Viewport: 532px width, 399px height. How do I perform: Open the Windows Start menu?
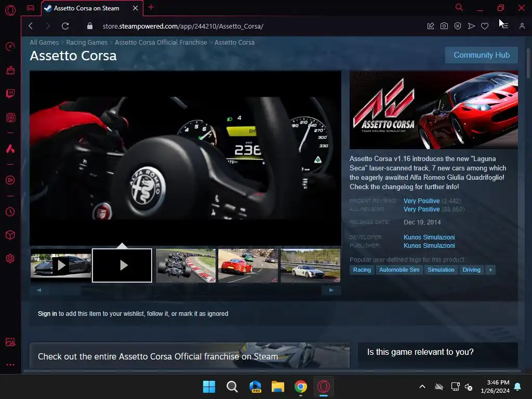(209, 387)
